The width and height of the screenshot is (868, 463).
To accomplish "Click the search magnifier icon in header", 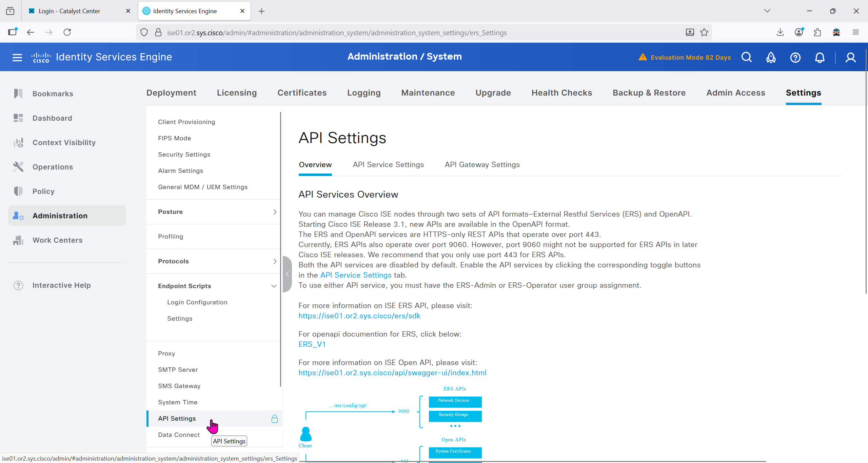I will coord(746,57).
